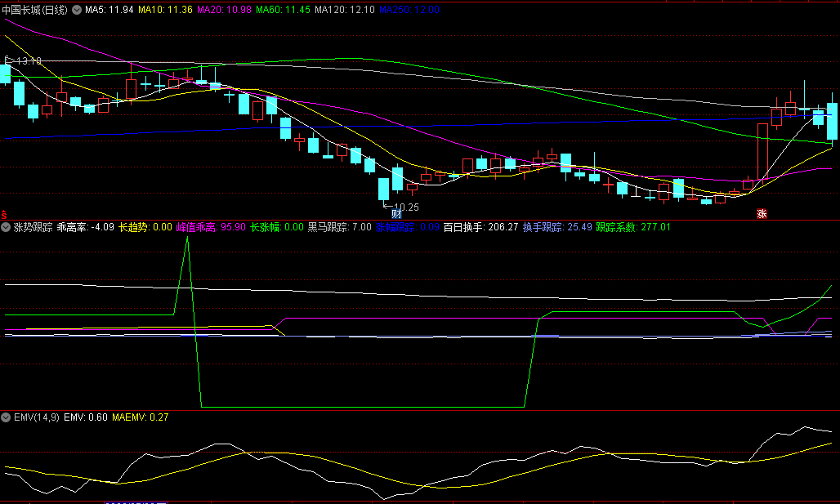Select the 中国长城(日线) chart title
This screenshot has height=504, width=840.
pyautogui.click(x=35, y=10)
